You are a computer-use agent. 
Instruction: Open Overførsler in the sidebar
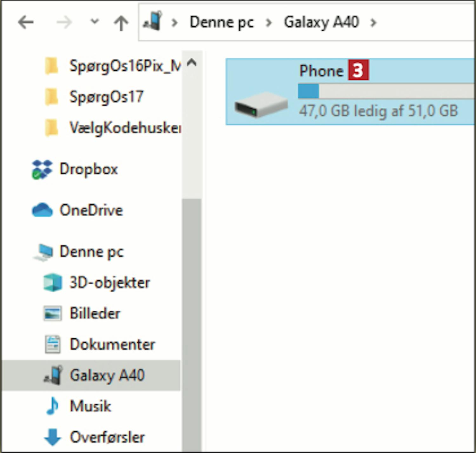click(x=107, y=437)
